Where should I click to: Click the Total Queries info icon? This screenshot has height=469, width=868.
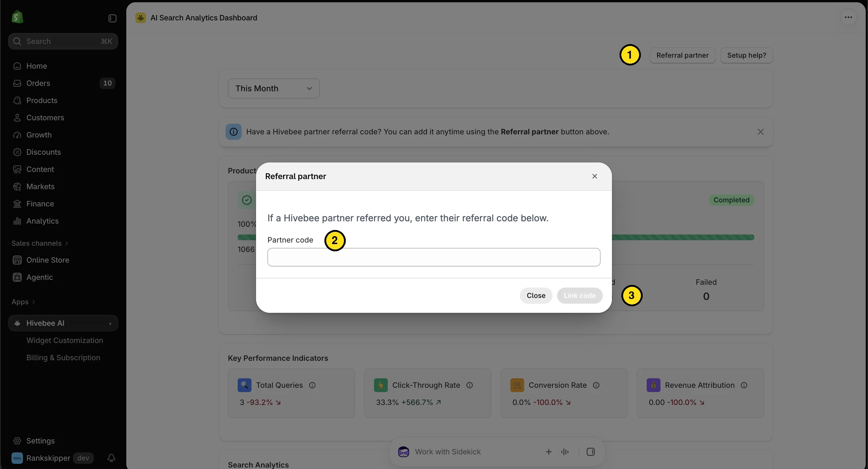click(x=312, y=385)
